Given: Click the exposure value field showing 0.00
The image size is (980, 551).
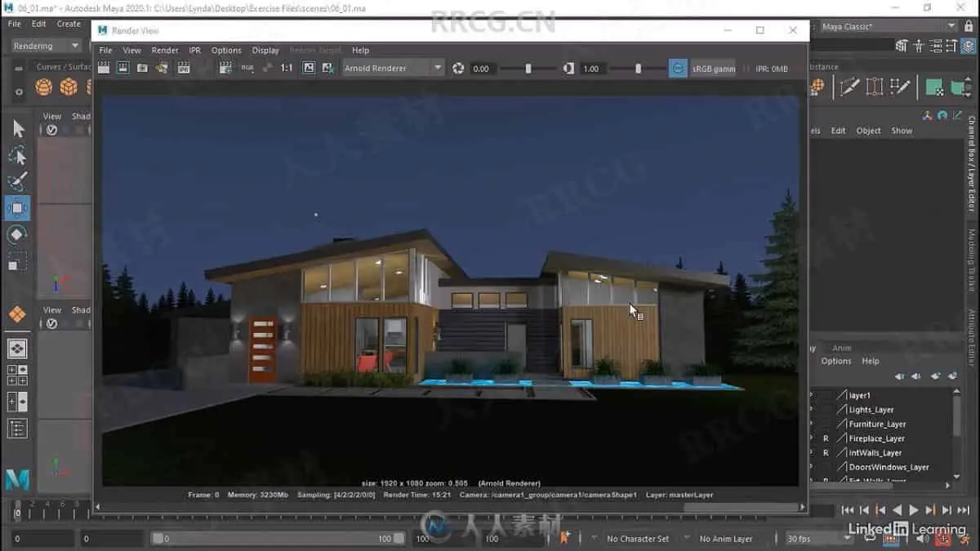Looking at the screenshot, I should pyautogui.click(x=483, y=69).
